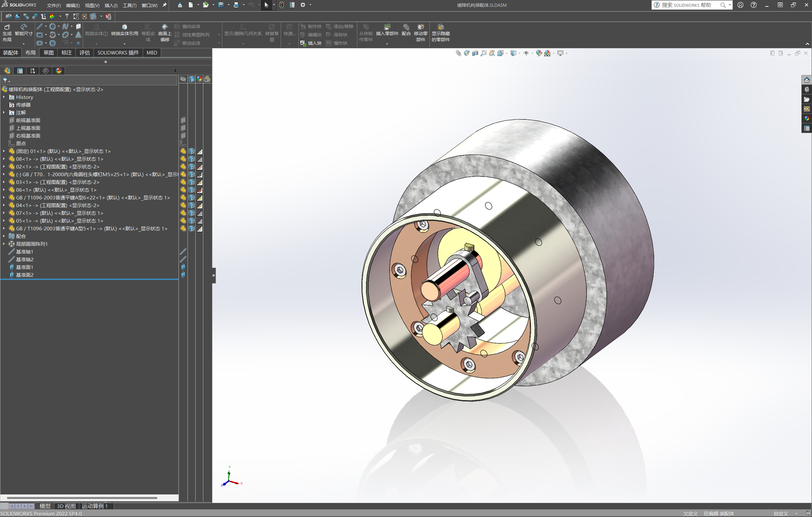812x517 pixels.
Task: Expand the 配合 mates folder
Action: [4, 236]
